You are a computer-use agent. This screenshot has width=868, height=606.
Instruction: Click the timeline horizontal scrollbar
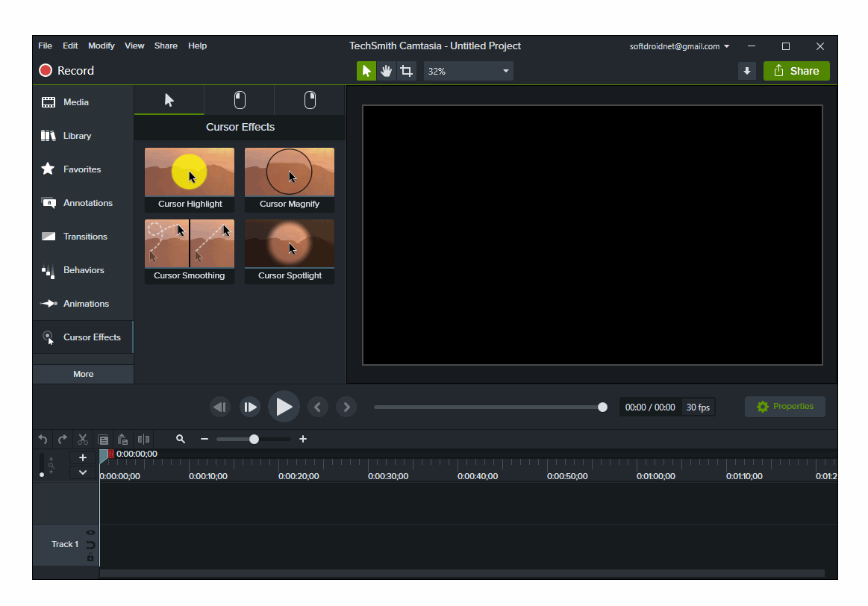[462, 573]
